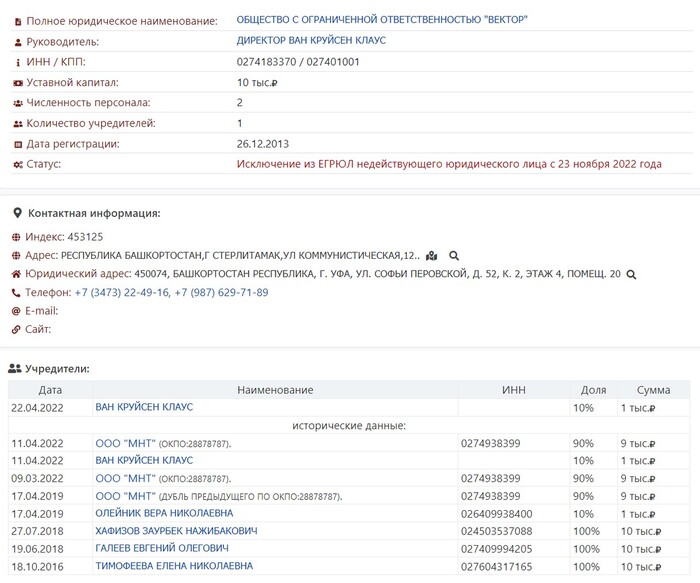
Task: Open founder ГАЛЕЕВ ЕВГЕНИЙ ОЛЕГОВИЧ
Action: pos(162,549)
